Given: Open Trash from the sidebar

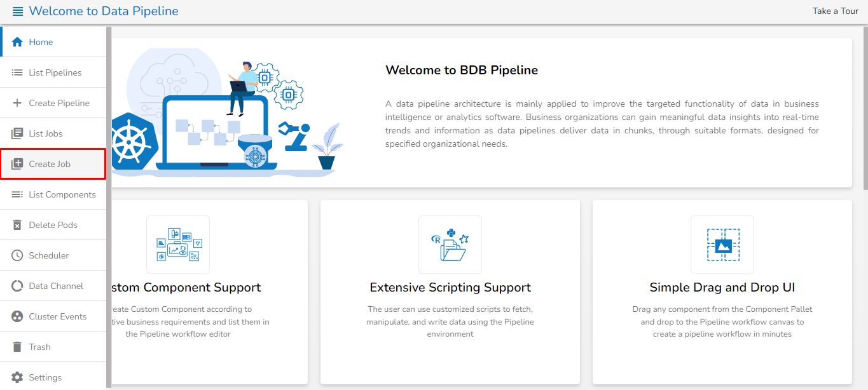Looking at the screenshot, I should coord(53,347).
